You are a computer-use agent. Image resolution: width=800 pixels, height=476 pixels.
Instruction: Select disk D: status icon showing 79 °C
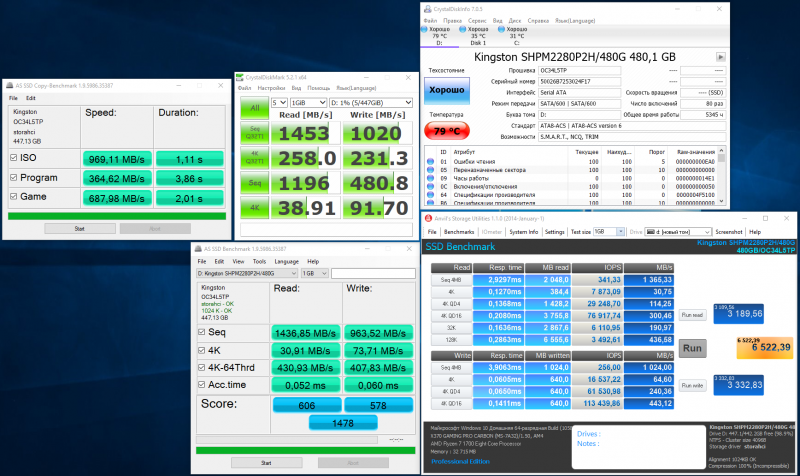(424, 30)
